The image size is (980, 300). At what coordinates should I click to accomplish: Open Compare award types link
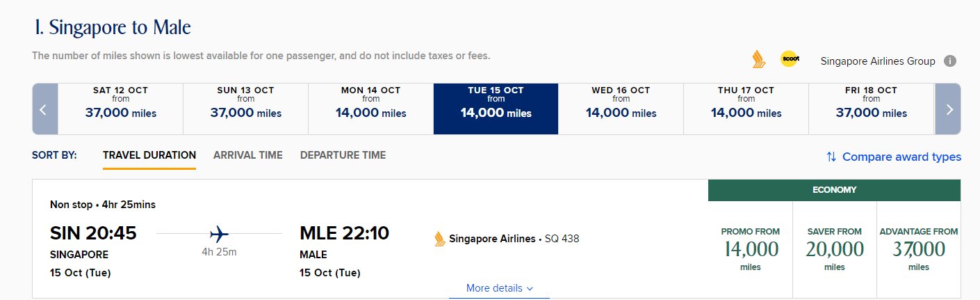click(x=901, y=157)
